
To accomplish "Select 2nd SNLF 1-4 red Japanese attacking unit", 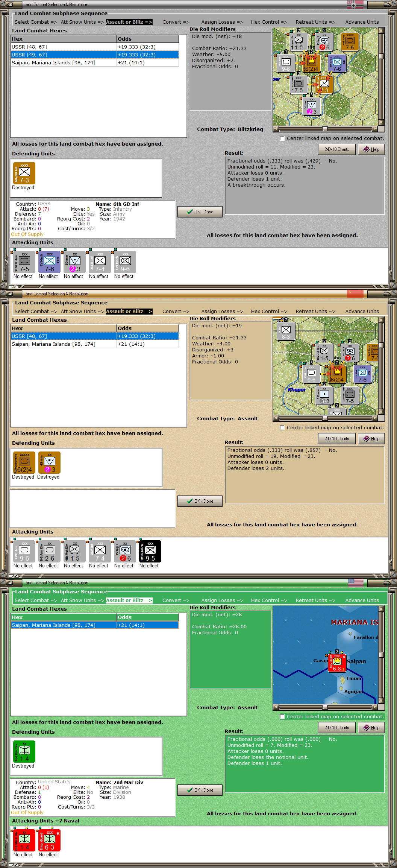I will pyautogui.click(x=24, y=840).
